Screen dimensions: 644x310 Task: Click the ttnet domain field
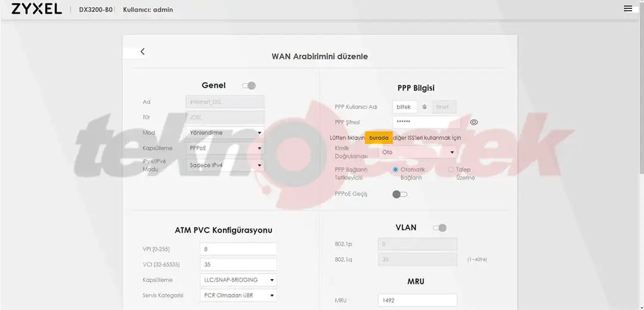[x=444, y=107]
